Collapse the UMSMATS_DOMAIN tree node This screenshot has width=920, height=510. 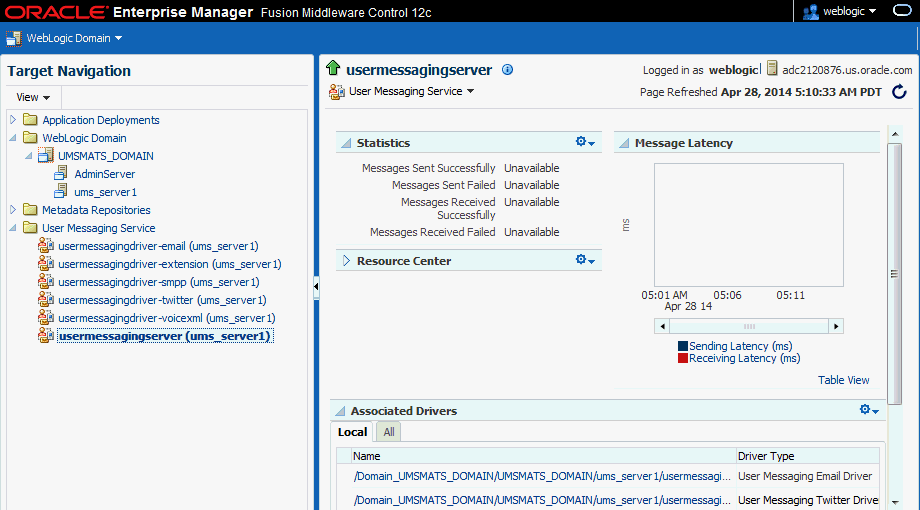pyautogui.click(x=29, y=156)
